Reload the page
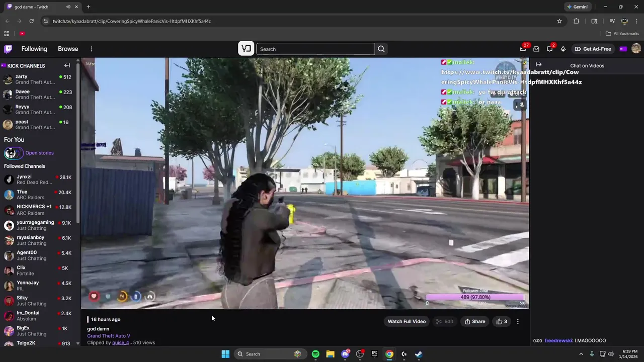The image size is (644, 362). (31, 21)
